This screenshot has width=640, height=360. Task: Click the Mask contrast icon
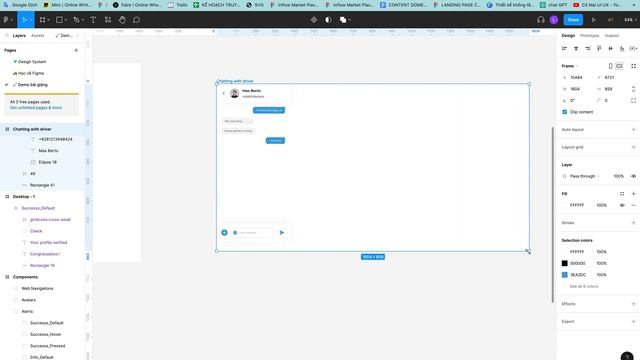pyautogui.click(x=328, y=20)
